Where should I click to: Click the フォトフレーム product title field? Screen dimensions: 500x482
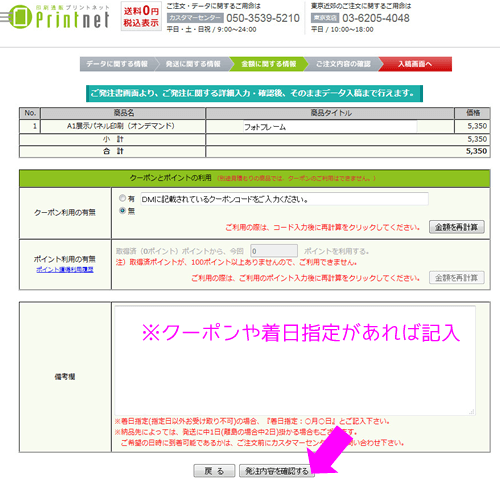point(330,127)
